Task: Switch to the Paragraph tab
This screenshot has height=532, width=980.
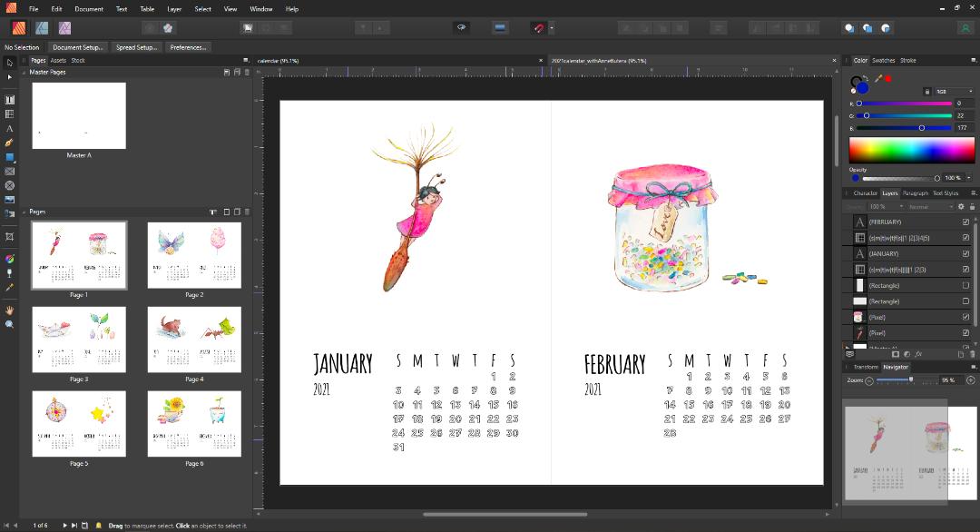Action: (915, 193)
